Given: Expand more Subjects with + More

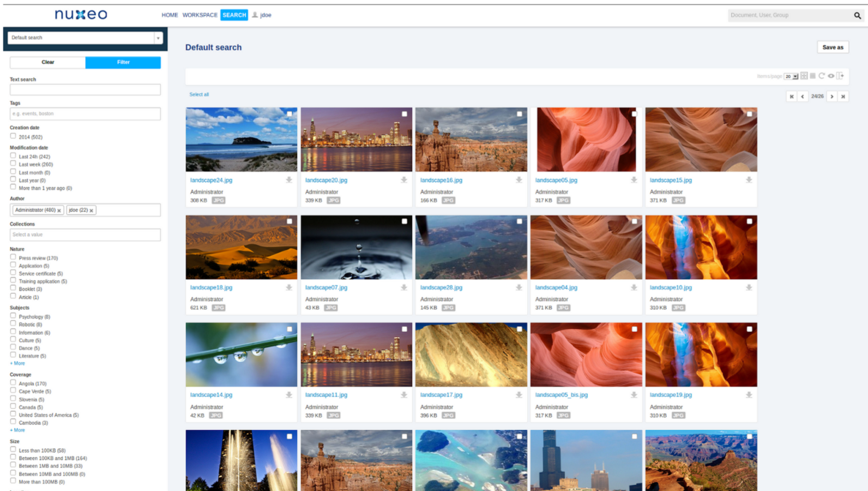Looking at the screenshot, I should coord(17,363).
